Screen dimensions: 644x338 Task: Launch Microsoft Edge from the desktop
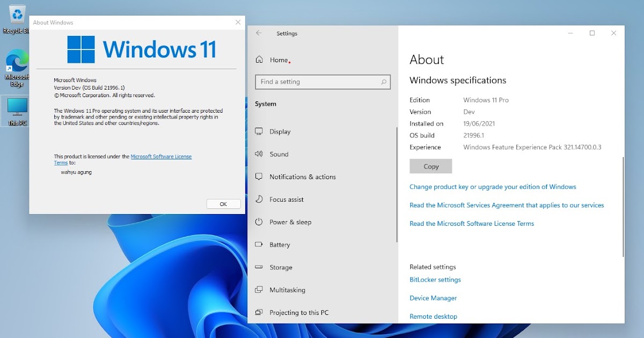[x=16, y=61]
